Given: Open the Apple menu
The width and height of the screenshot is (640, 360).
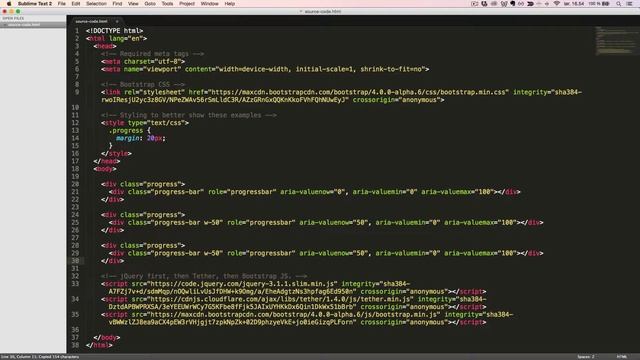Looking at the screenshot, I should 9,4.
